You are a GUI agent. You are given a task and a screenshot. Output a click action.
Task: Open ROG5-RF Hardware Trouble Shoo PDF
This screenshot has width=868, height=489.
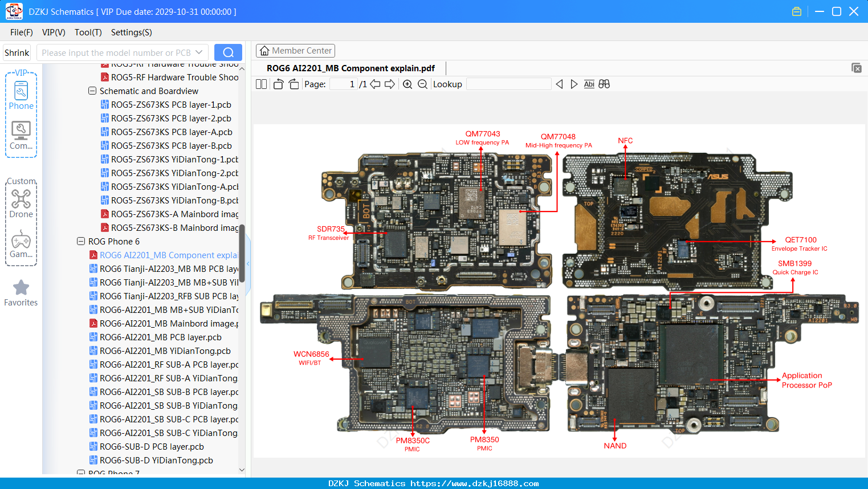point(170,78)
